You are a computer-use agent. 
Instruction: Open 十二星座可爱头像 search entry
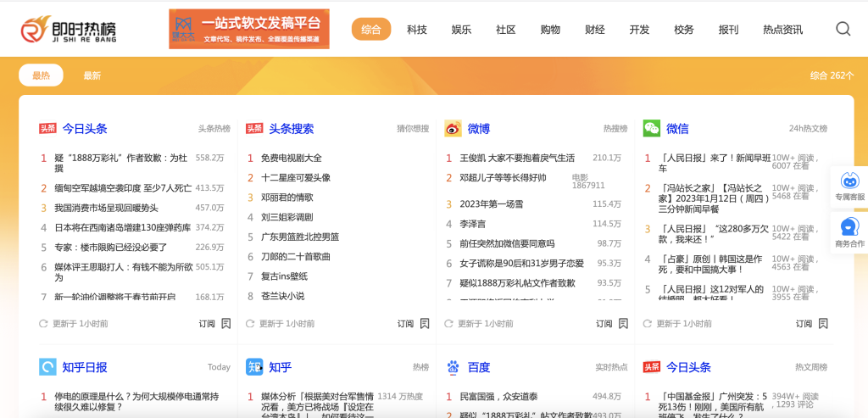tap(296, 178)
